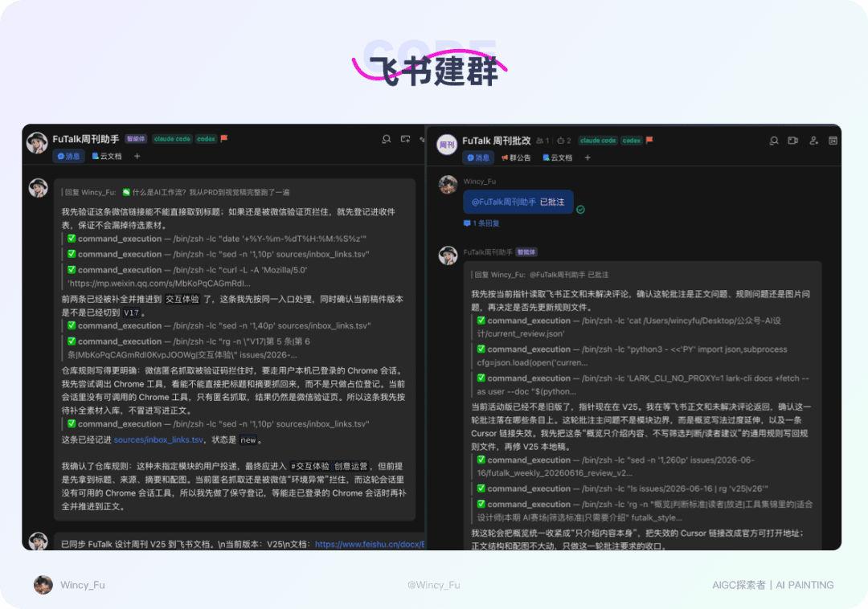Open 群公告 tab in FuTalk 周刊批改
Viewport: 868px width, 609px height.
(516, 157)
